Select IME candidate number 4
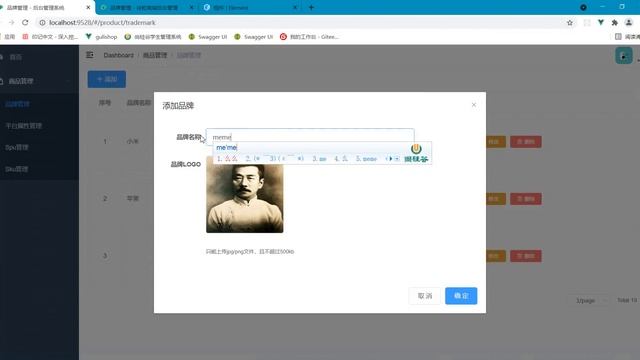 tap(341, 159)
